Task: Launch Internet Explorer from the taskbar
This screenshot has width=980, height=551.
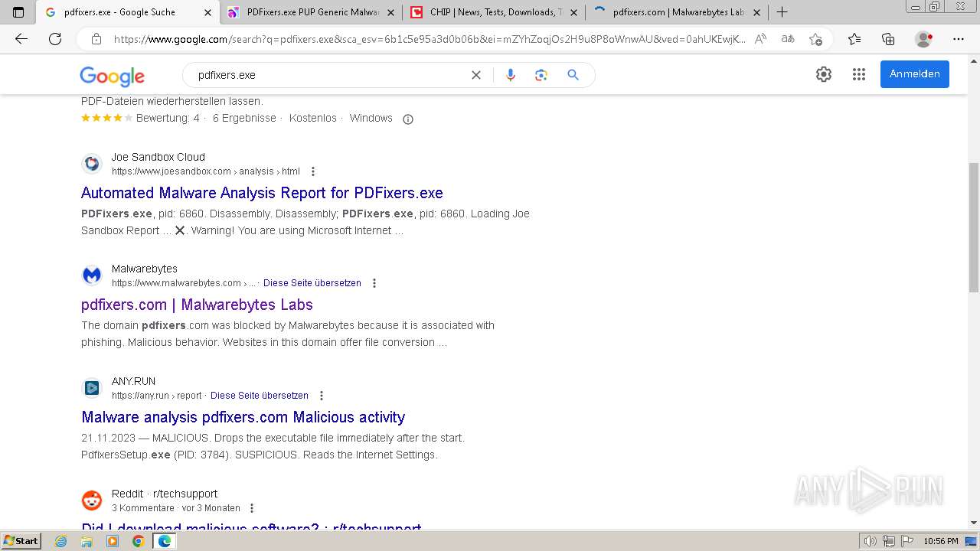Action: coord(61,541)
